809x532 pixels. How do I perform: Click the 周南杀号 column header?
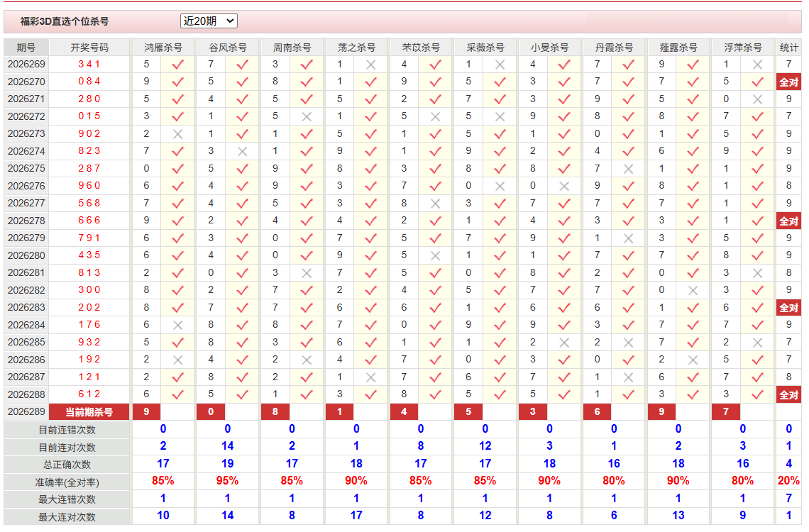click(x=292, y=48)
